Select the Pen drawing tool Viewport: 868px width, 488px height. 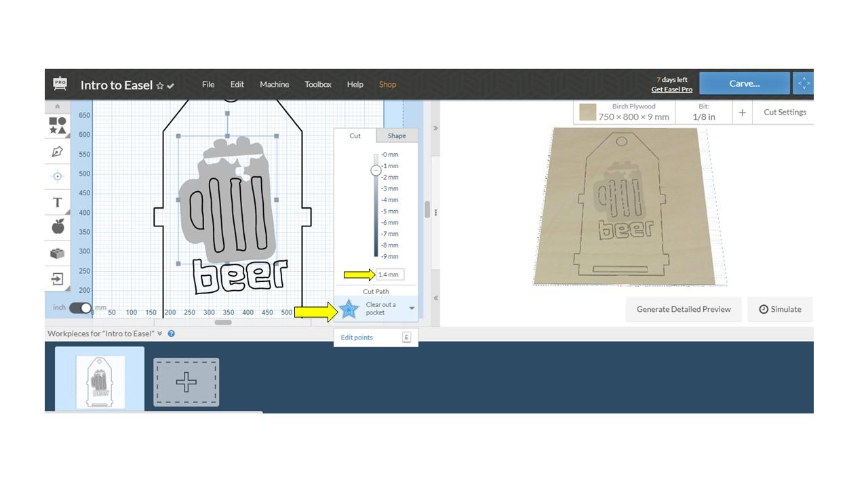58,151
